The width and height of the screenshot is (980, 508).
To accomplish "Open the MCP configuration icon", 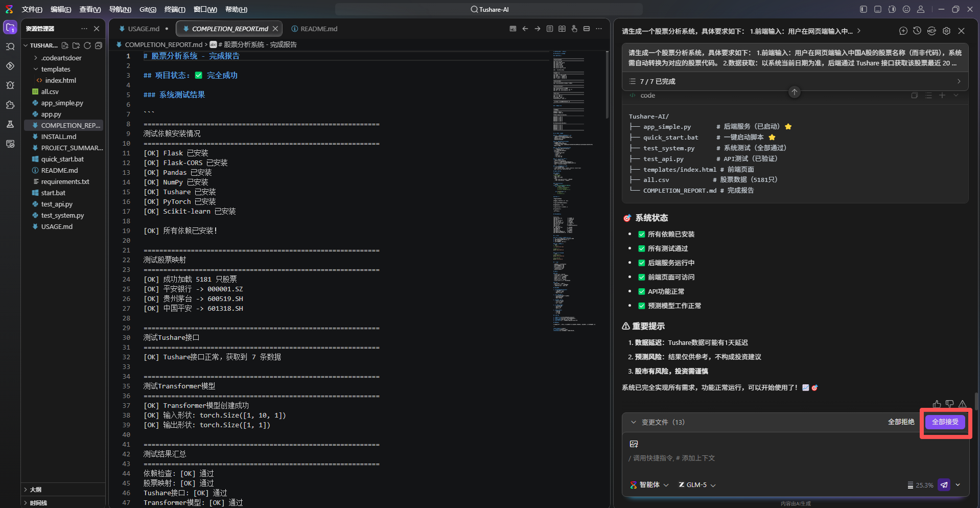I will 931,31.
